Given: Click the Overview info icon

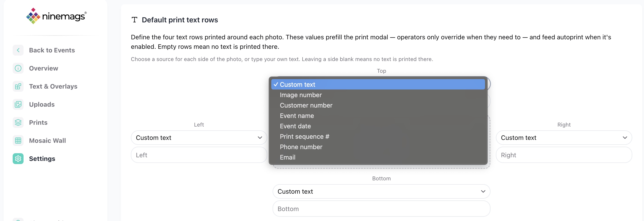Looking at the screenshot, I should click(x=18, y=68).
